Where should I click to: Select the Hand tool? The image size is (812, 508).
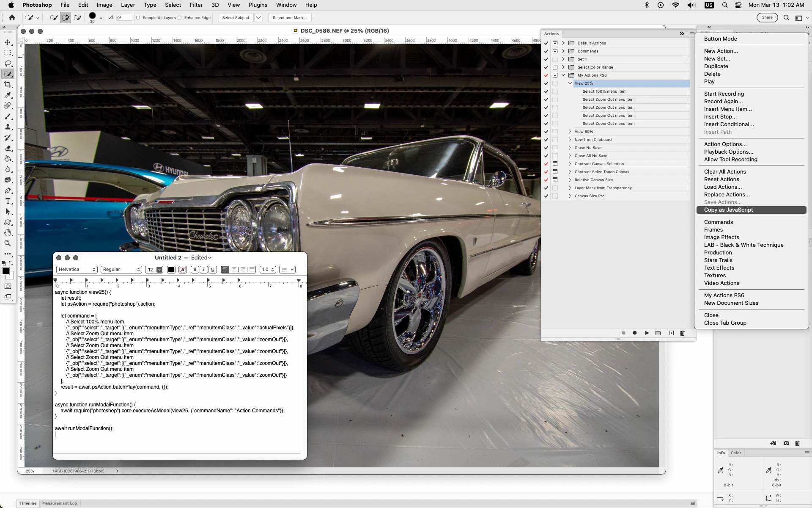pos(8,233)
